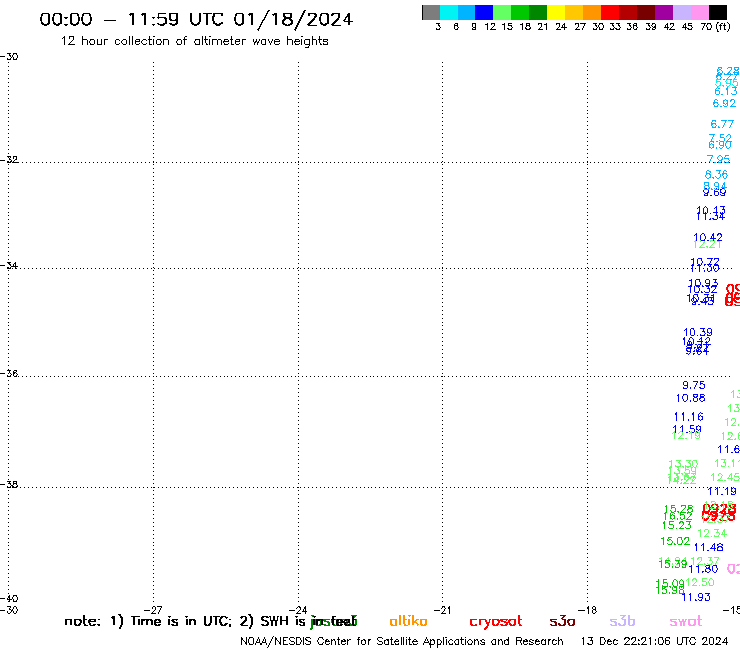Click the 'Time is in UTC' note text
Screen dimensions: 740x650
(181, 621)
